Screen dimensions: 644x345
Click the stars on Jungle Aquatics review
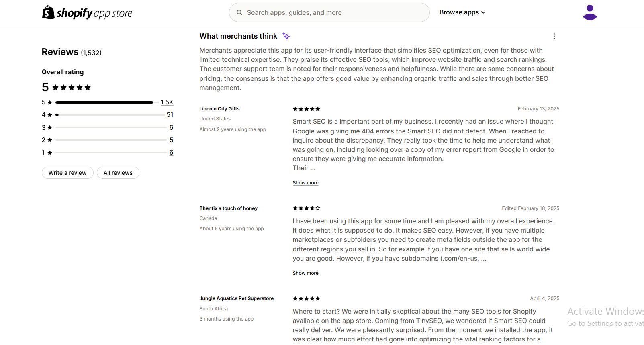[x=307, y=298]
